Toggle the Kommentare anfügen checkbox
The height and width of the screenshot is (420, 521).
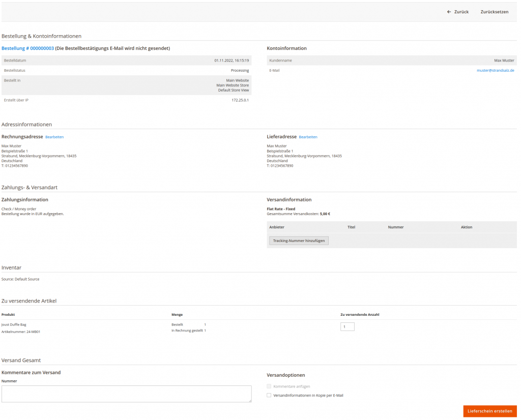click(269, 386)
